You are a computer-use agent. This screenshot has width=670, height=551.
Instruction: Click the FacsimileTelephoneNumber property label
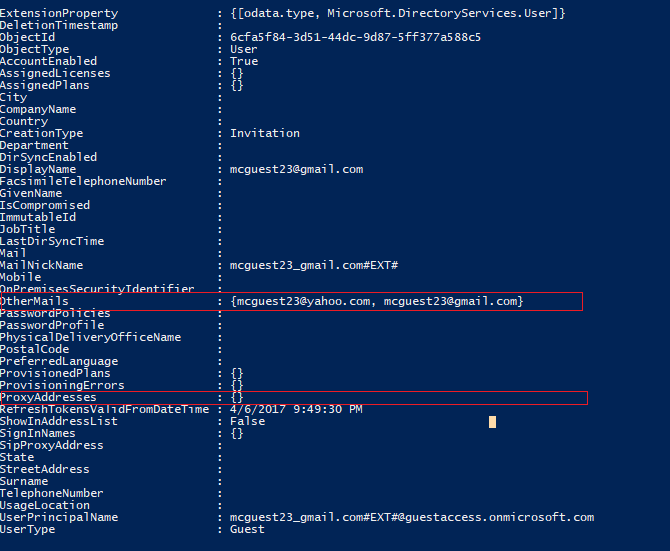point(83,181)
